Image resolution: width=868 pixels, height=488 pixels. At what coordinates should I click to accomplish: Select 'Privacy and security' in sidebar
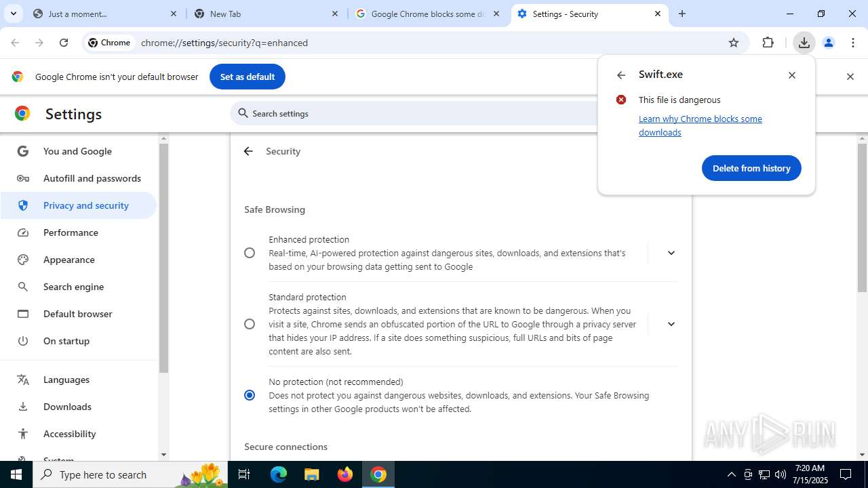click(x=79, y=205)
